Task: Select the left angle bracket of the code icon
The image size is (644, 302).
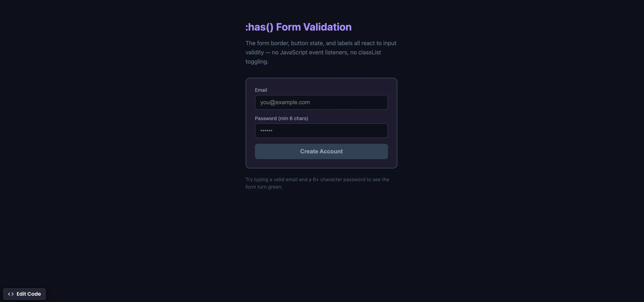Action: [9, 294]
